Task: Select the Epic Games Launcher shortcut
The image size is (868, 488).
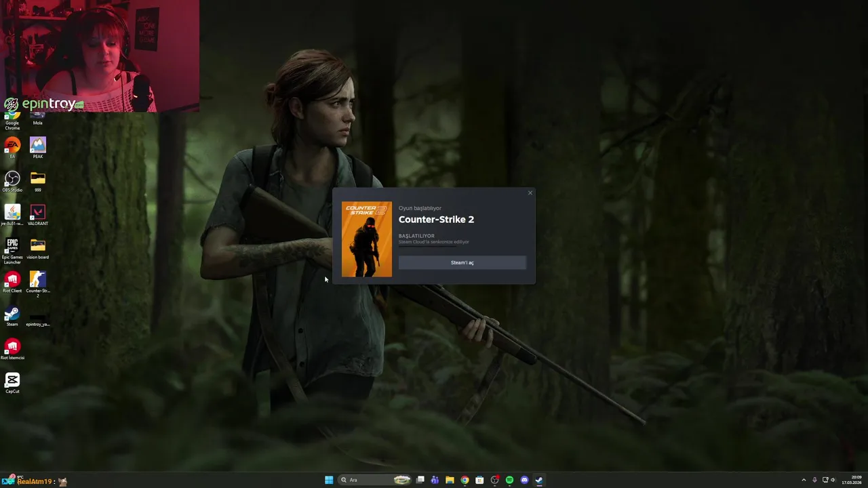Action: point(12,251)
